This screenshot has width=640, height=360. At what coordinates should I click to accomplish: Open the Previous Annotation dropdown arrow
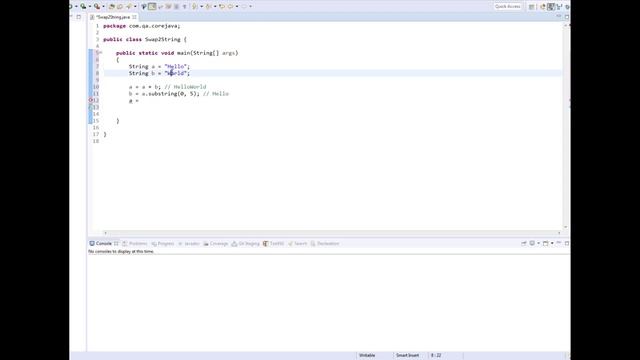pos(215,6)
